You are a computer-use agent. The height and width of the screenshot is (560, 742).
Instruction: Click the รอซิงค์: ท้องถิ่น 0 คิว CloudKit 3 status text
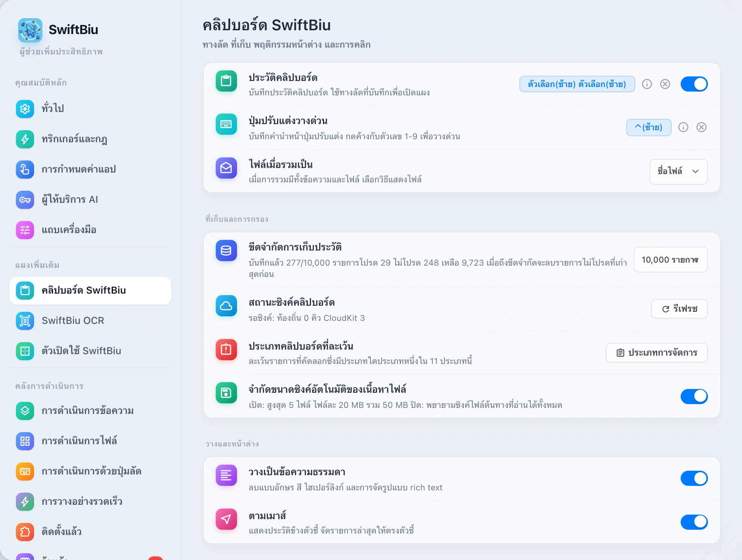tap(307, 318)
